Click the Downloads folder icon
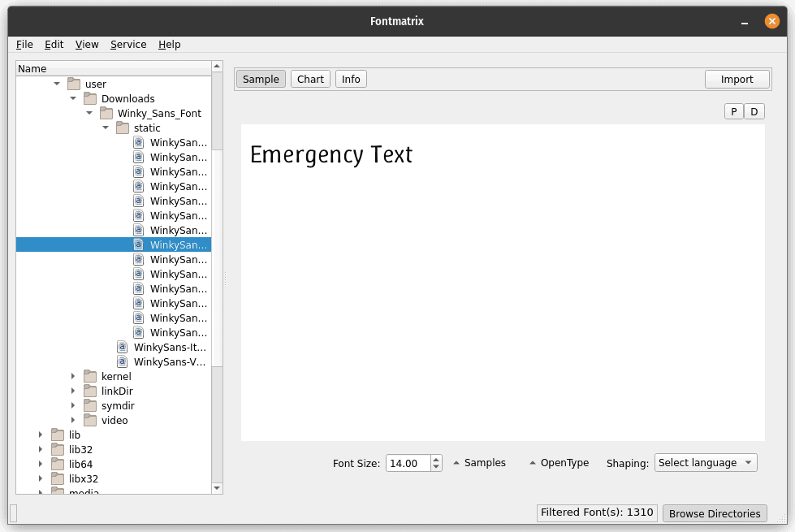Screen dimensions: 795x532 click(x=90, y=98)
